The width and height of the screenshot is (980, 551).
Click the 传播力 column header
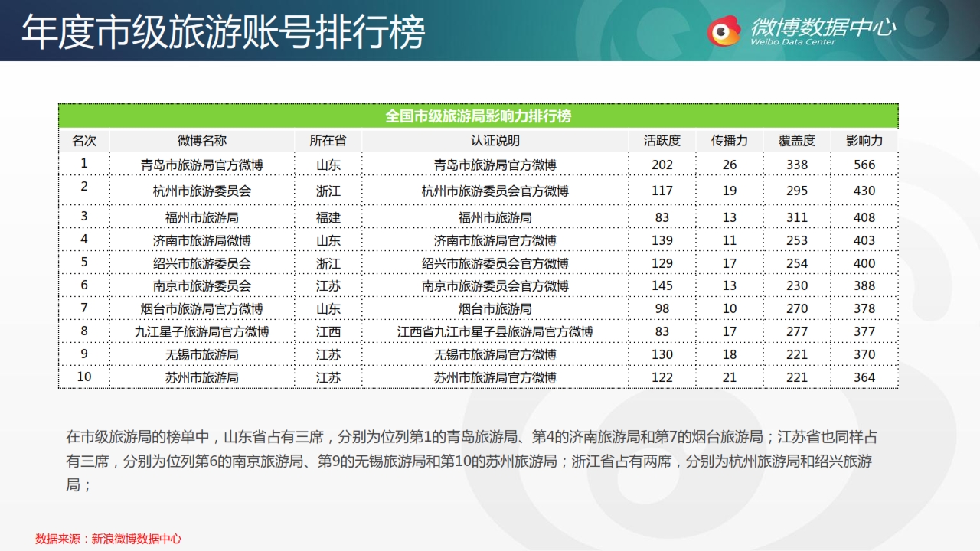pyautogui.click(x=730, y=141)
